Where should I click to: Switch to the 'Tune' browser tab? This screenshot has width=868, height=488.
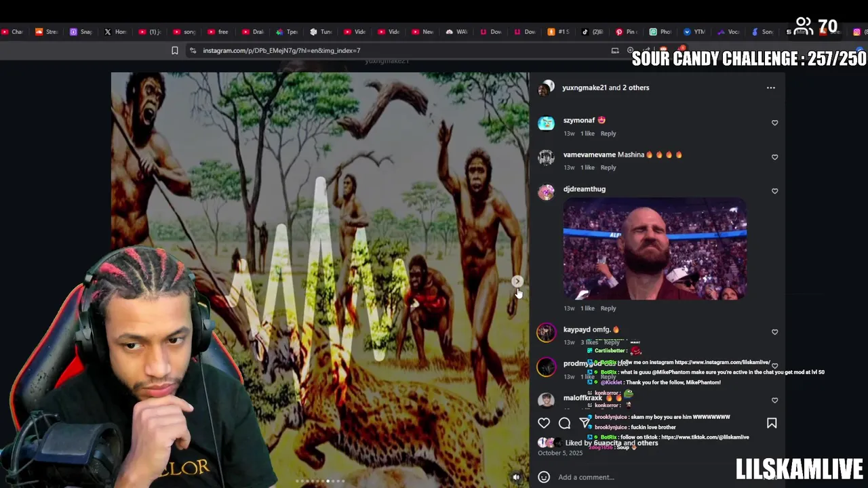321,32
